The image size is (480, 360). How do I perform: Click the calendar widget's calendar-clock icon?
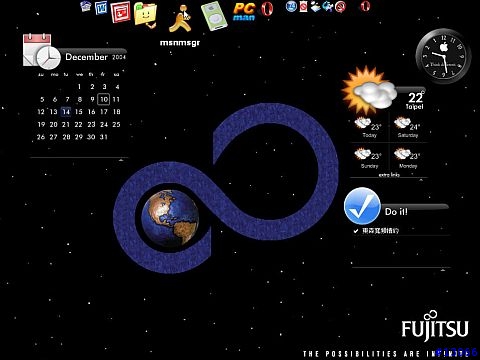[41, 51]
